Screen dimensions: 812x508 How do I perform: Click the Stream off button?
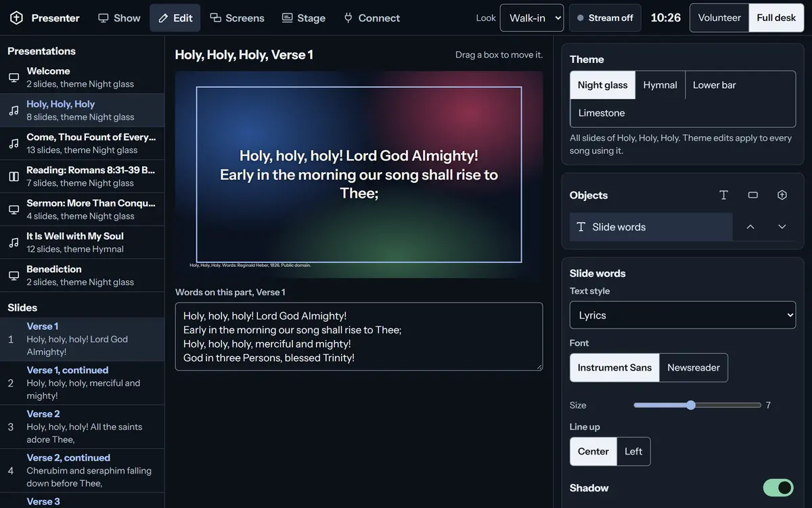tap(605, 18)
